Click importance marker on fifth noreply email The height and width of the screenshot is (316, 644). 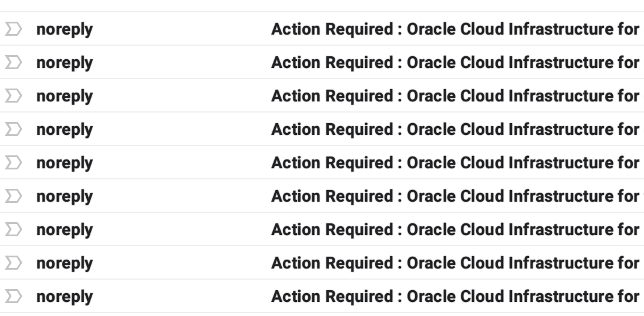(13, 163)
